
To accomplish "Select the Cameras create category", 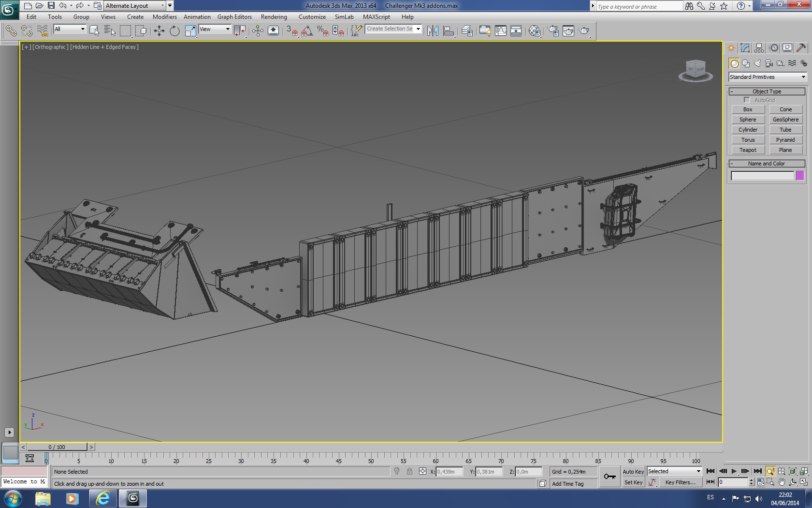I will [x=769, y=63].
